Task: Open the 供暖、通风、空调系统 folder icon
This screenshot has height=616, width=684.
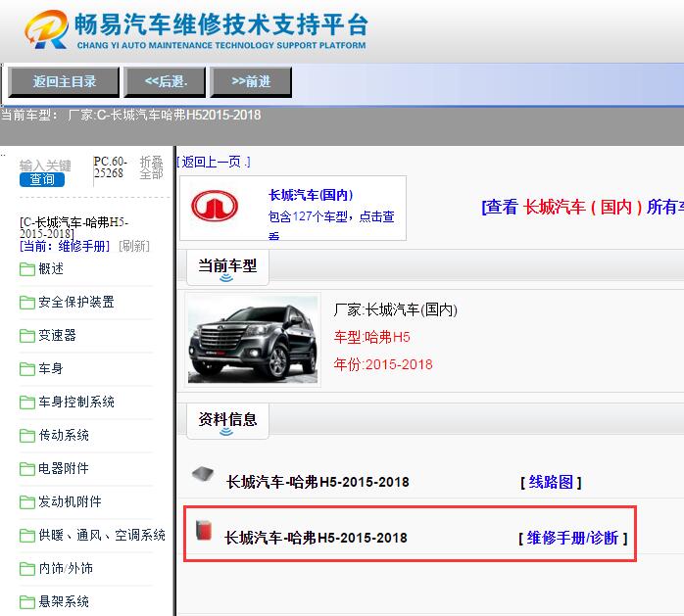Action: click(27, 535)
